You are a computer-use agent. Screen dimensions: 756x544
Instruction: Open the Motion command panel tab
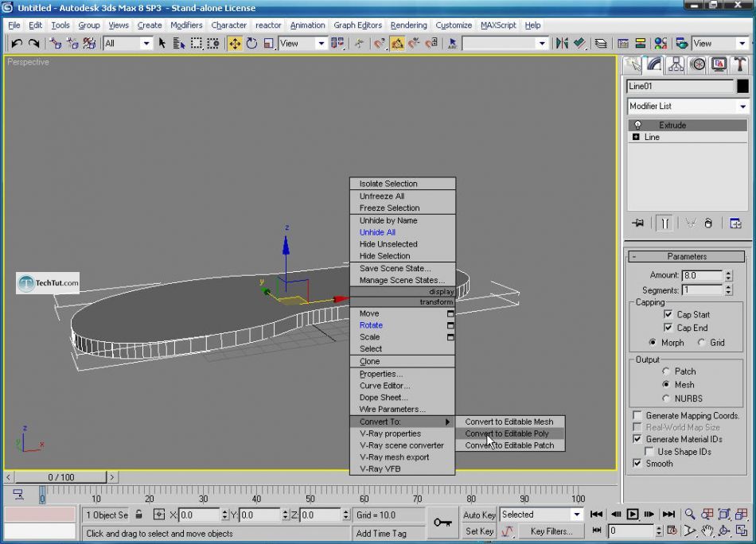pos(698,65)
